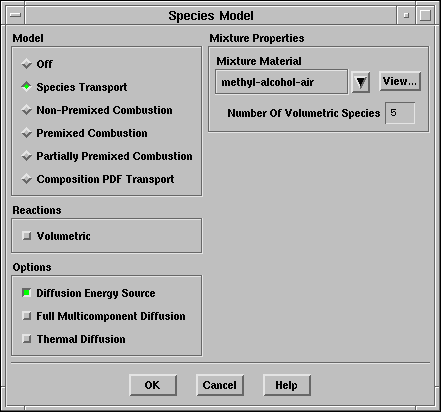Click the methyl-alcohol-air material field
This screenshot has width=441, height=412.
pos(281,82)
